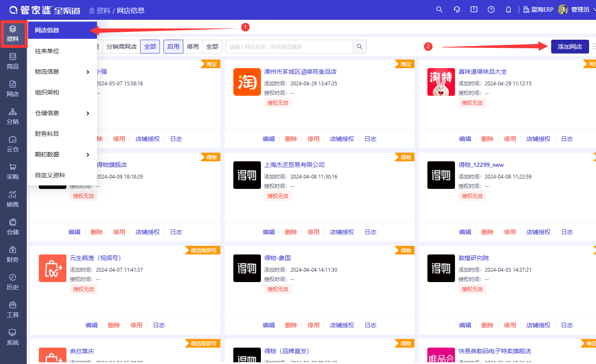Image resolution: width=596 pixels, height=364 pixels.
Task: Click the help question mark icon
Action: 491,9
